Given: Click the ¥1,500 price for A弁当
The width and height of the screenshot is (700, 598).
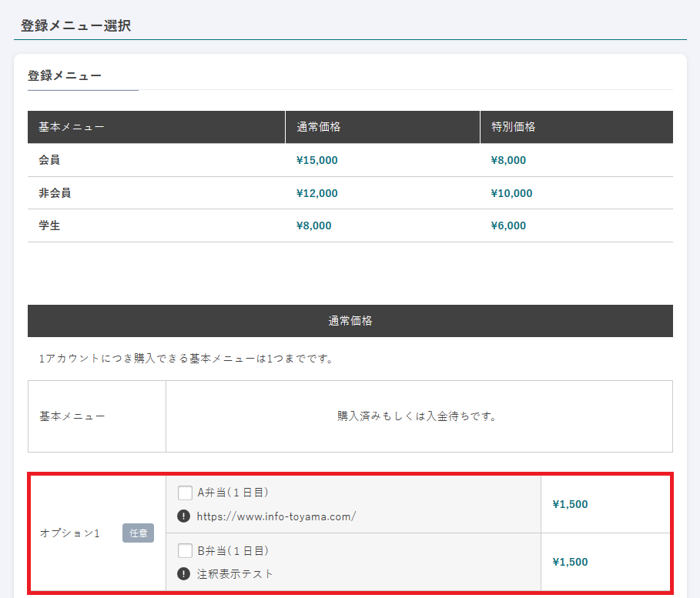Looking at the screenshot, I should 570,504.
